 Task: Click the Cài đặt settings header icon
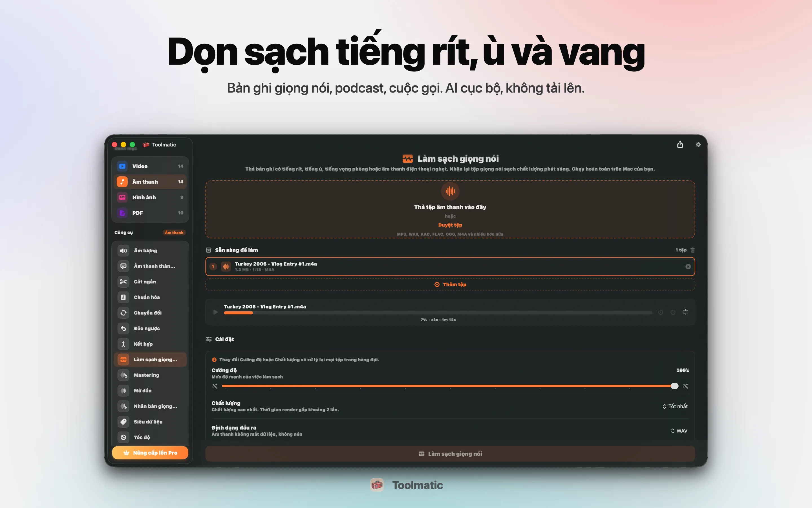tap(209, 339)
